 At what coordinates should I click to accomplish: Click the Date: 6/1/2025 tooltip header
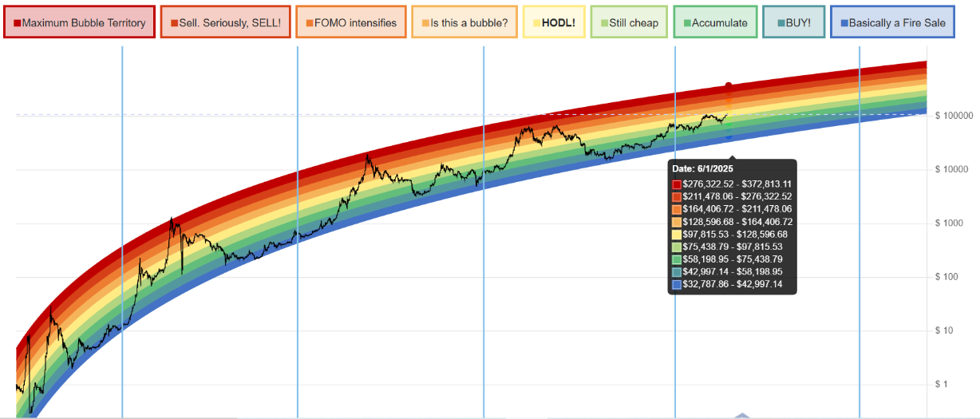coord(702,169)
